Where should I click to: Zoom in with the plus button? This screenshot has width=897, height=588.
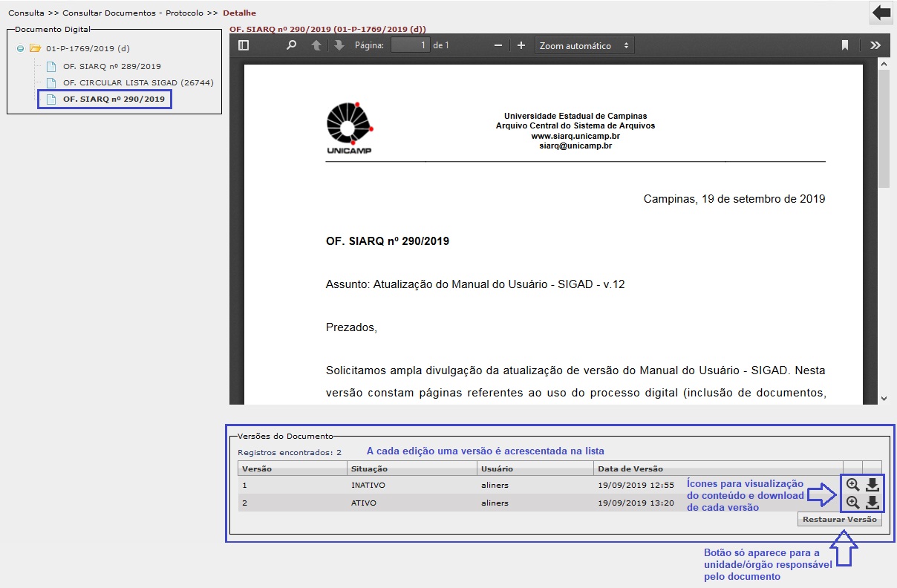521,45
